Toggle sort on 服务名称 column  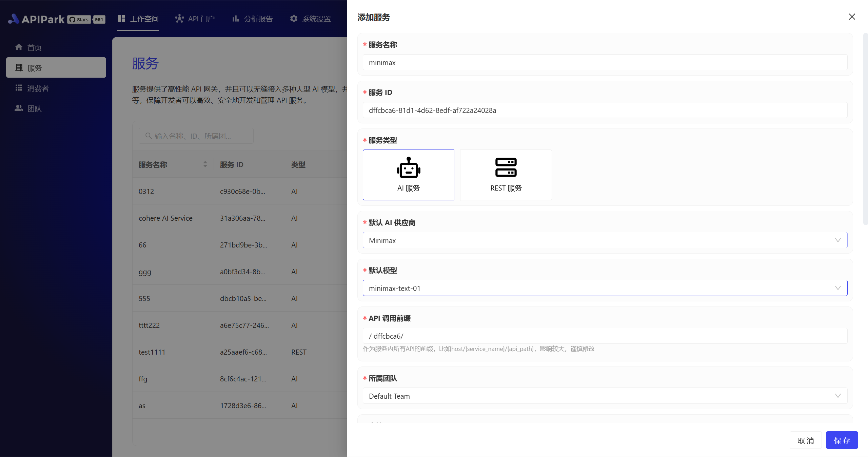point(205,164)
